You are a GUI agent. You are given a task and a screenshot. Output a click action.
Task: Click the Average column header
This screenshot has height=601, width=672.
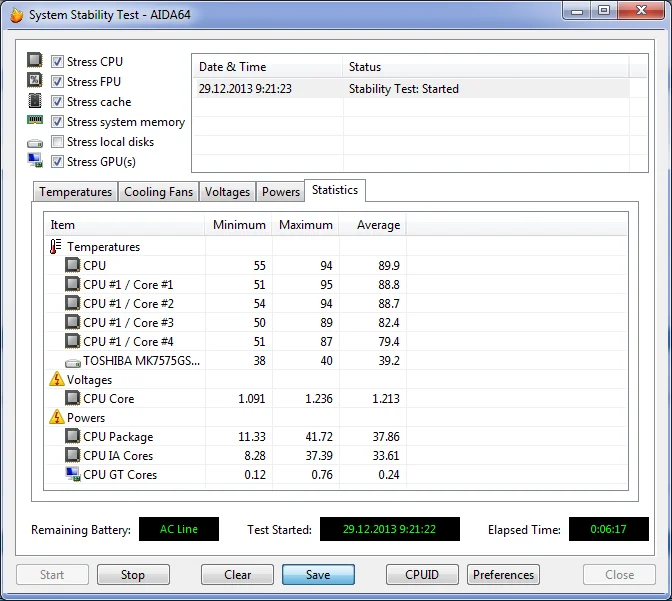pos(372,225)
